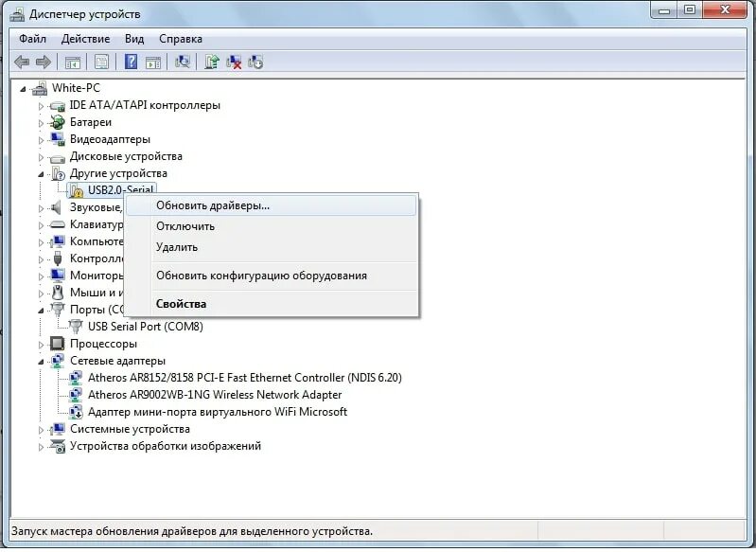This screenshot has height=552, width=756.
Task: Click the Контроллеры USB plug icon
Action: (x=58, y=258)
